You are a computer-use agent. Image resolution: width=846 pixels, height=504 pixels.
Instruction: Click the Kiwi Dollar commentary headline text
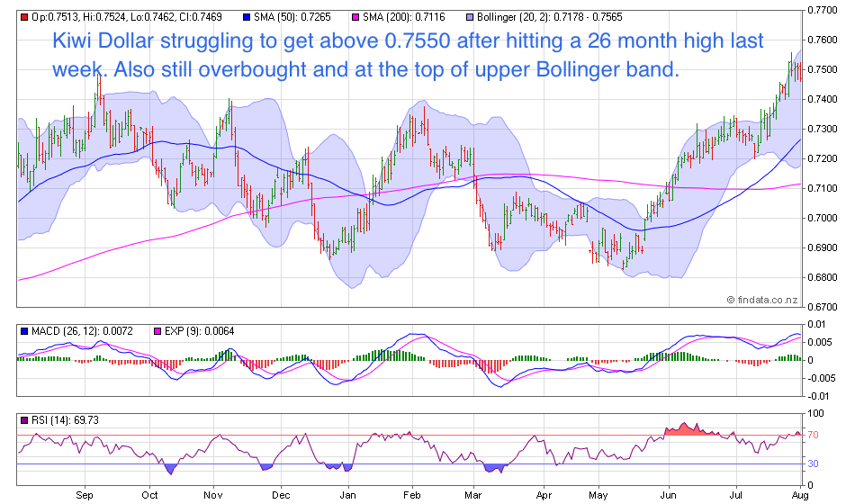408,55
